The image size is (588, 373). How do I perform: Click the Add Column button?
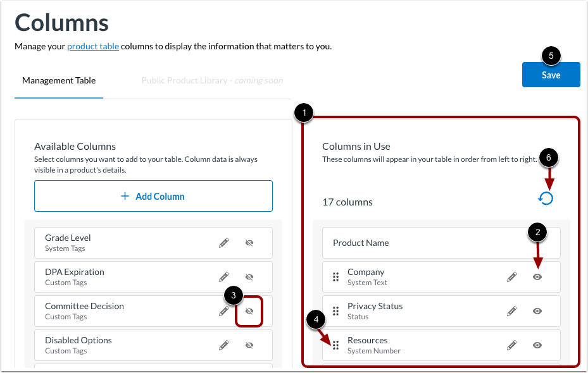153,196
